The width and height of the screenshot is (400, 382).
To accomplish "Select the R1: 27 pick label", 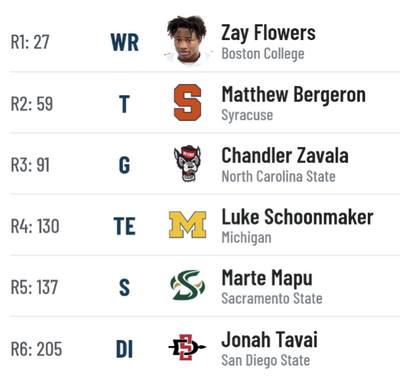I will tap(30, 42).
